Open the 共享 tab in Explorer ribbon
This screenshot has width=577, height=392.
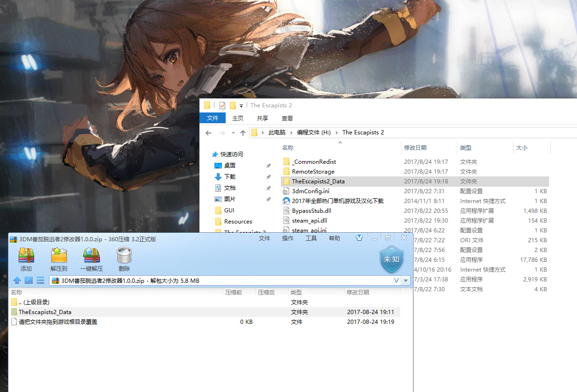click(263, 118)
